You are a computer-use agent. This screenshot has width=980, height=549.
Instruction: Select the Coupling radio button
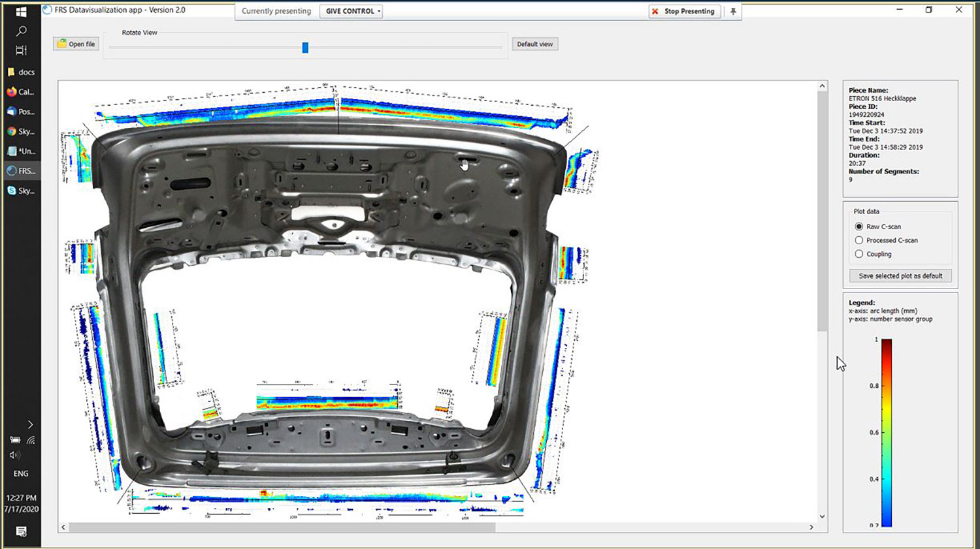click(x=859, y=254)
